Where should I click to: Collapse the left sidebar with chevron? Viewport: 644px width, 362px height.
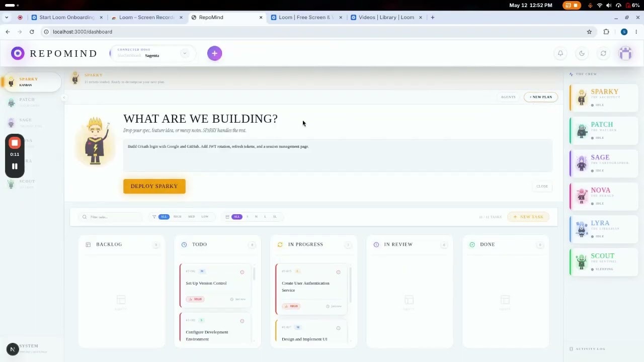(64, 97)
